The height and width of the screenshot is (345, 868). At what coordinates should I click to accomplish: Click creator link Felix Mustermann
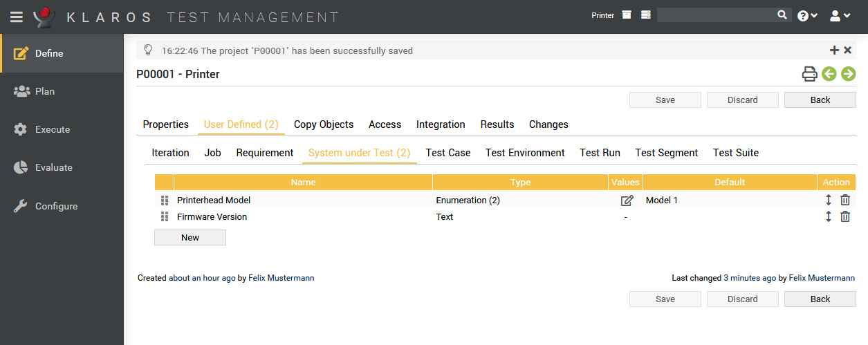281,278
